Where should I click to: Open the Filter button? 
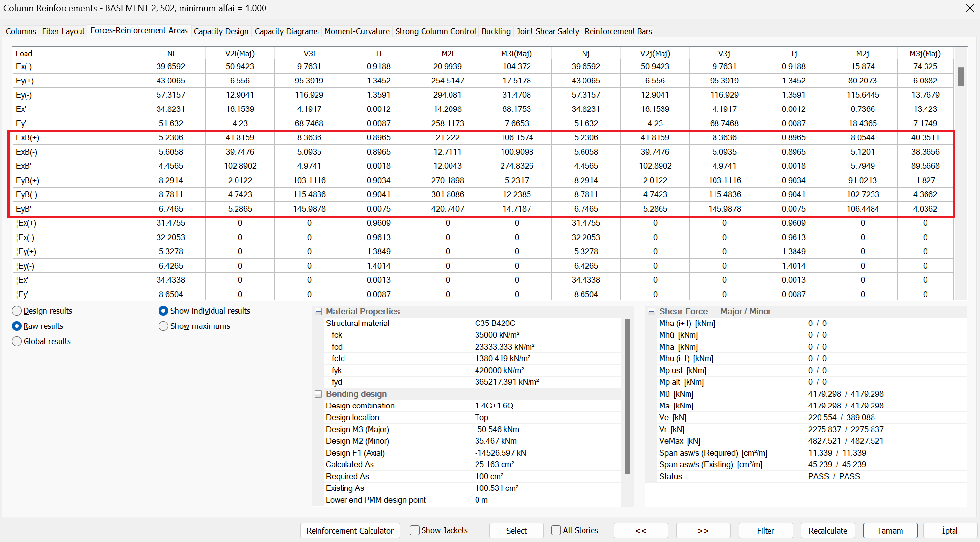click(765, 531)
